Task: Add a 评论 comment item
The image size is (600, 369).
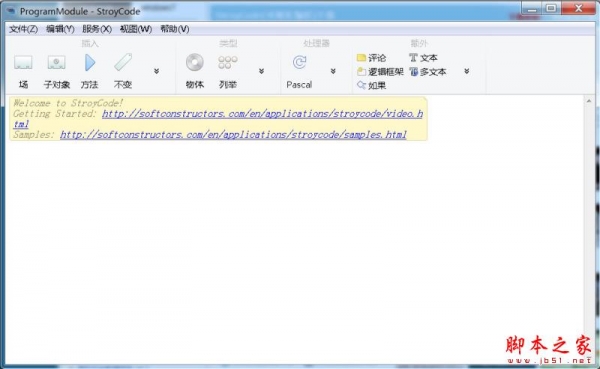Action: coord(371,58)
